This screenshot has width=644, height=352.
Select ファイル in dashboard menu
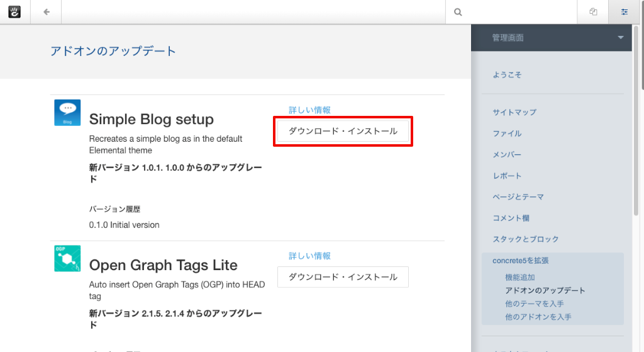click(507, 133)
